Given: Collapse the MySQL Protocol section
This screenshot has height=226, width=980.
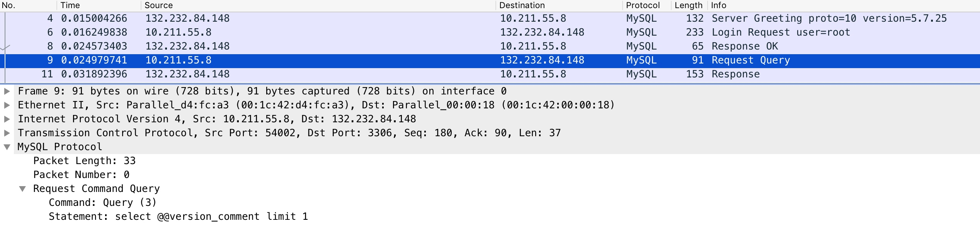Looking at the screenshot, I should click(7, 147).
